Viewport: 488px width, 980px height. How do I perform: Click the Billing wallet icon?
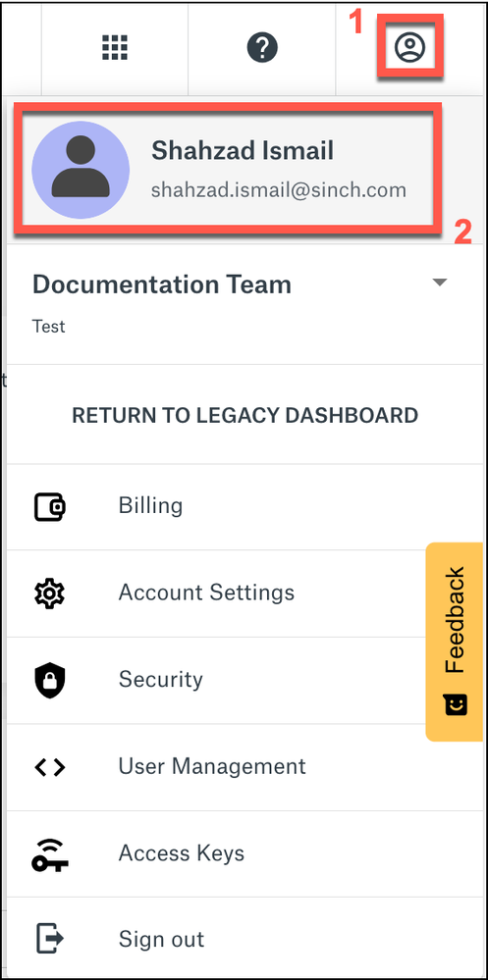49,507
